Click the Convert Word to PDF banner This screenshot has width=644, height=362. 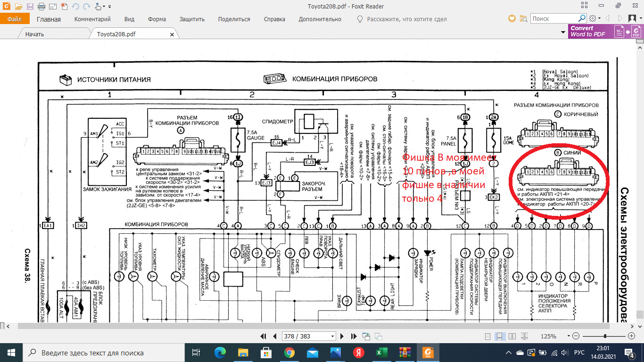(x=588, y=31)
